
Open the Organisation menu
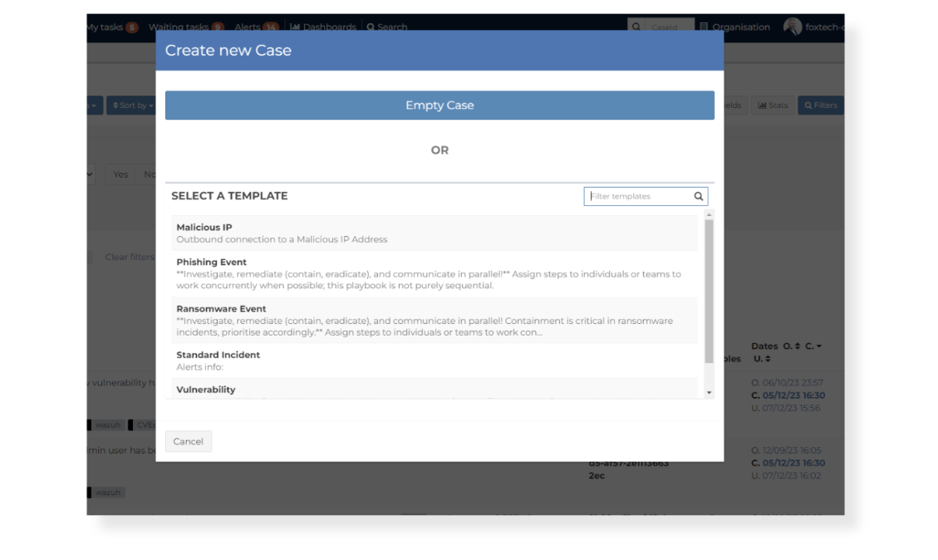[x=734, y=27]
